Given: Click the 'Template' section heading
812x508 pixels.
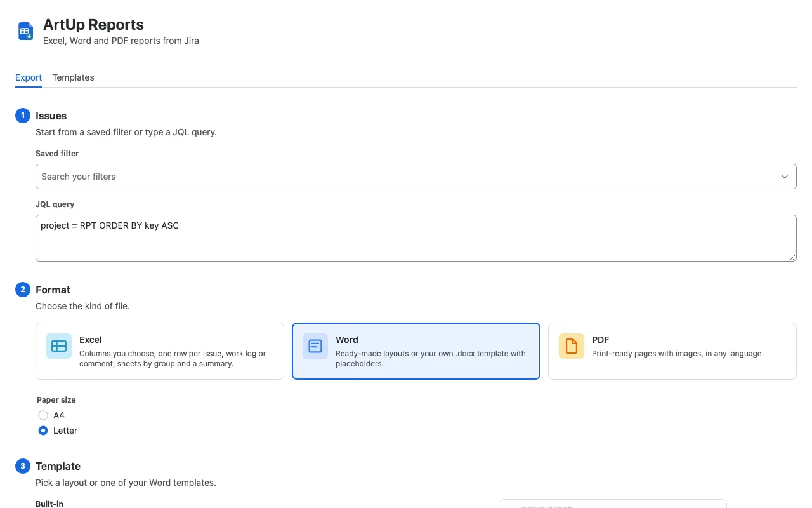Looking at the screenshot, I should pyautogui.click(x=58, y=466).
